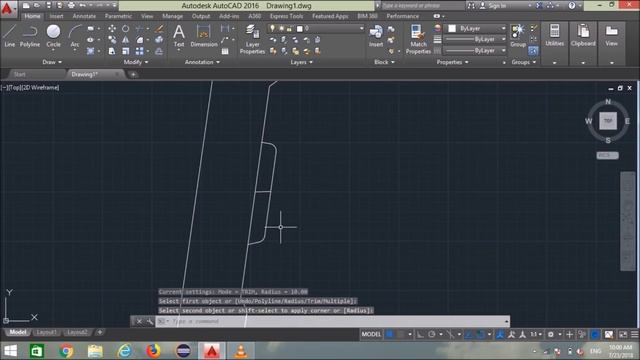
Task: Click the Offset tool icon
Action: tap(159, 51)
